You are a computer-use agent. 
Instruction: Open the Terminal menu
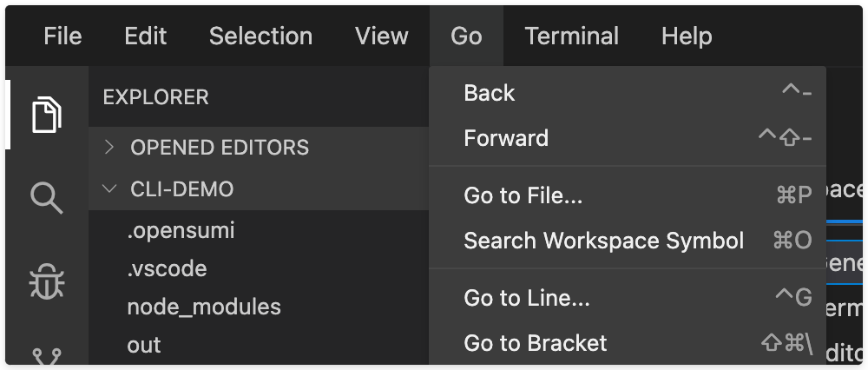(x=571, y=36)
